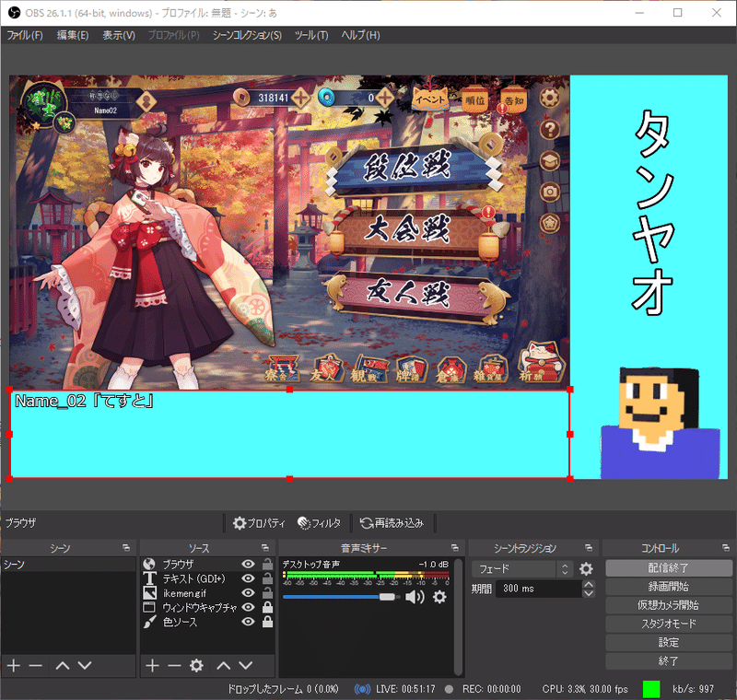
Task: Click the プロパティ button in source toolbar
Action: tap(259, 523)
